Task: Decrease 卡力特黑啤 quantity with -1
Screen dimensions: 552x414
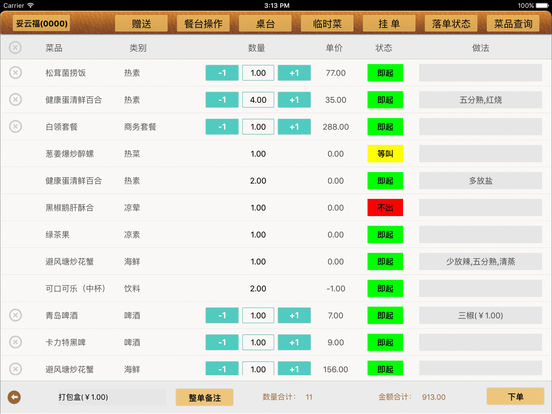Action: pyautogui.click(x=222, y=342)
